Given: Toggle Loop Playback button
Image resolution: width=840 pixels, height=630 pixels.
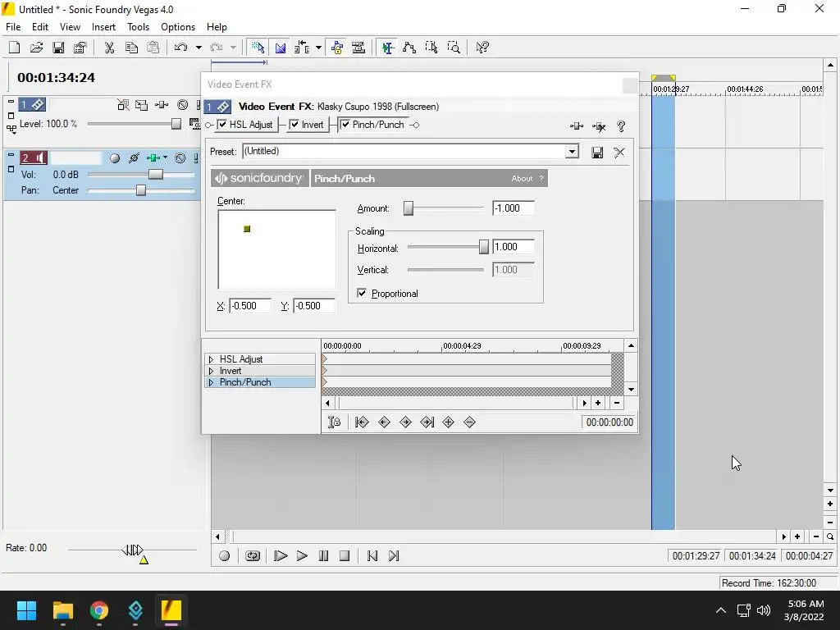Looking at the screenshot, I should (253, 556).
